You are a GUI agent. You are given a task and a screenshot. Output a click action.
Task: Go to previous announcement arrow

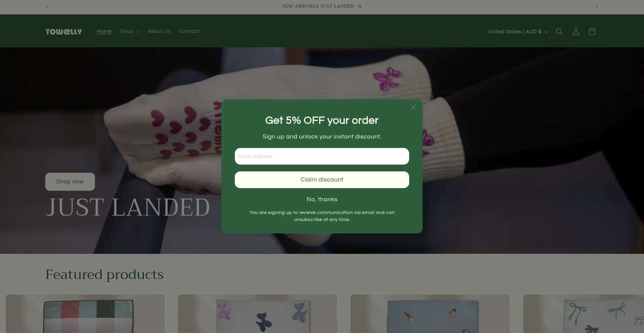tap(47, 7)
